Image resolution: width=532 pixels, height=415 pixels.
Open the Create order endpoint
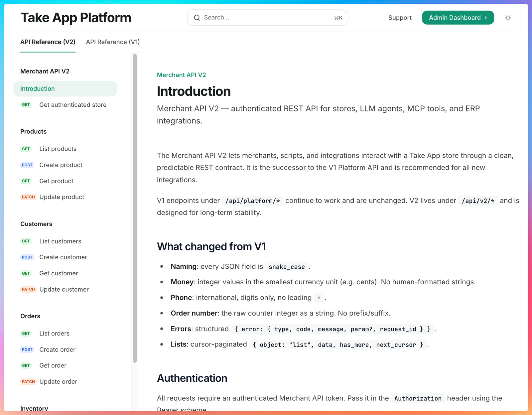coord(58,349)
